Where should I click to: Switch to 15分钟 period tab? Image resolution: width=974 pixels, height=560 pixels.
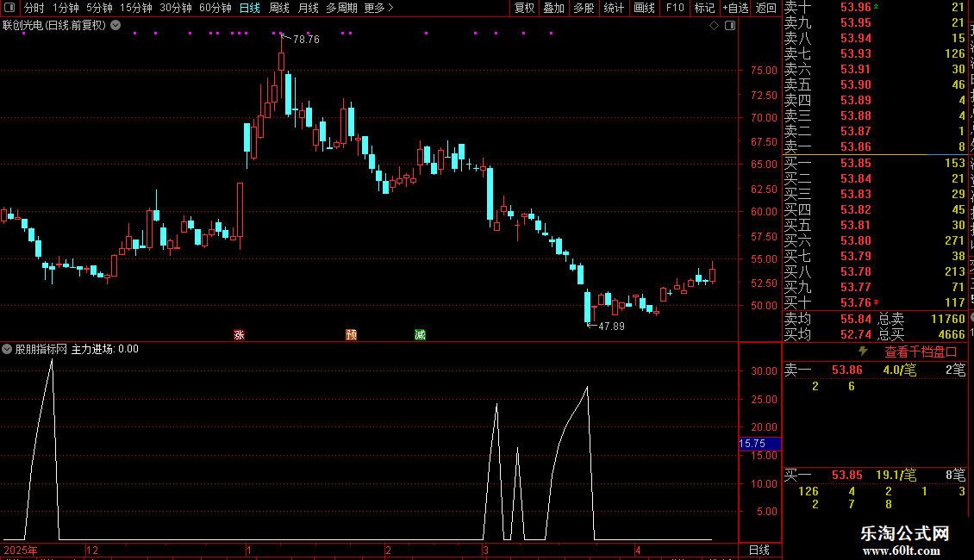[135, 8]
